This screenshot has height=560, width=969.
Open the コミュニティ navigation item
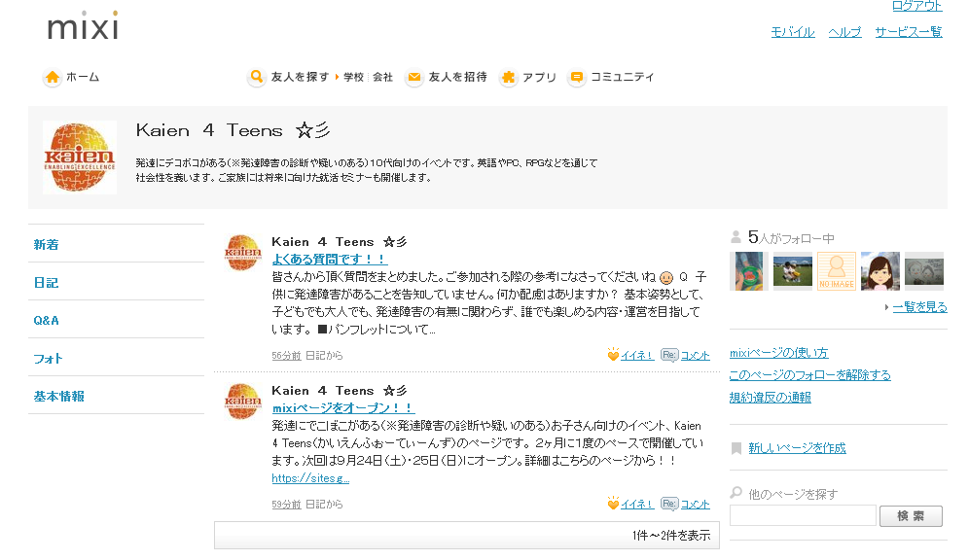pos(623,77)
